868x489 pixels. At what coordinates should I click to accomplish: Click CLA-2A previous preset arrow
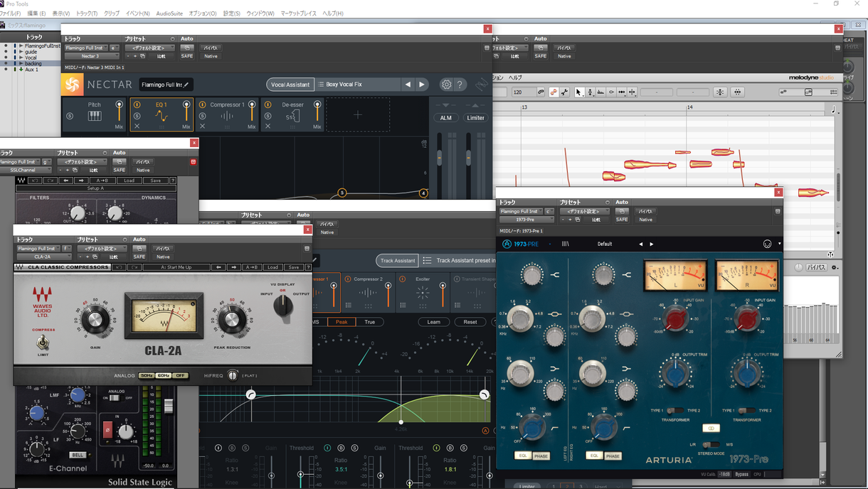pyautogui.click(x=218, y=267)
